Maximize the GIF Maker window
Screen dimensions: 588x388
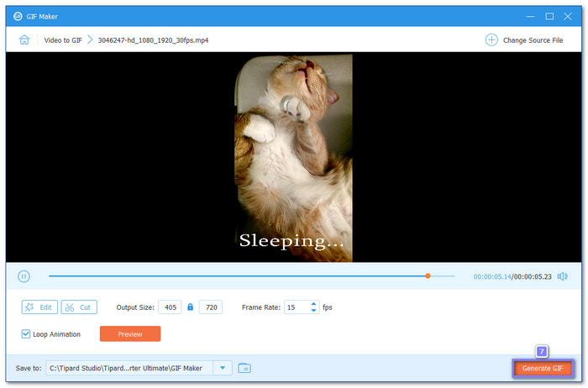(x=549, y=17)
